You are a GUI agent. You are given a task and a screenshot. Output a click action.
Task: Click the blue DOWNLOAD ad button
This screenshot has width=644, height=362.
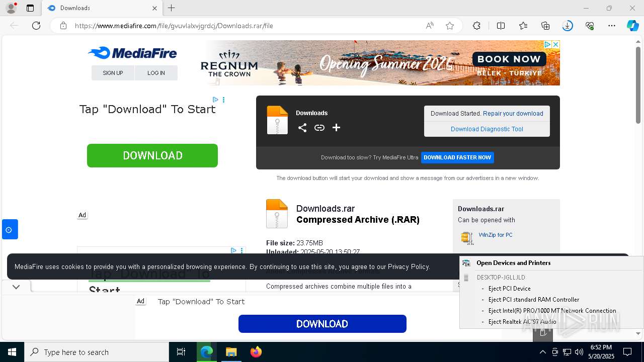click(323, 324)
